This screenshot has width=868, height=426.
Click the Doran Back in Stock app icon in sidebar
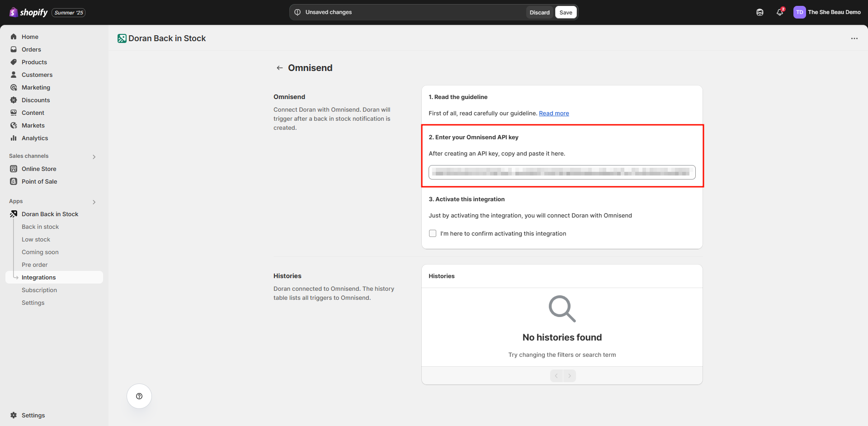pos(14,214)
